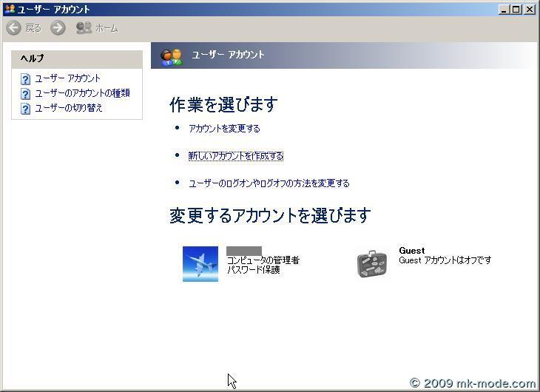Click the user accounts icon in header banner
The height and width of the screenshot is (392, 540).
click(x=171, y=57)
